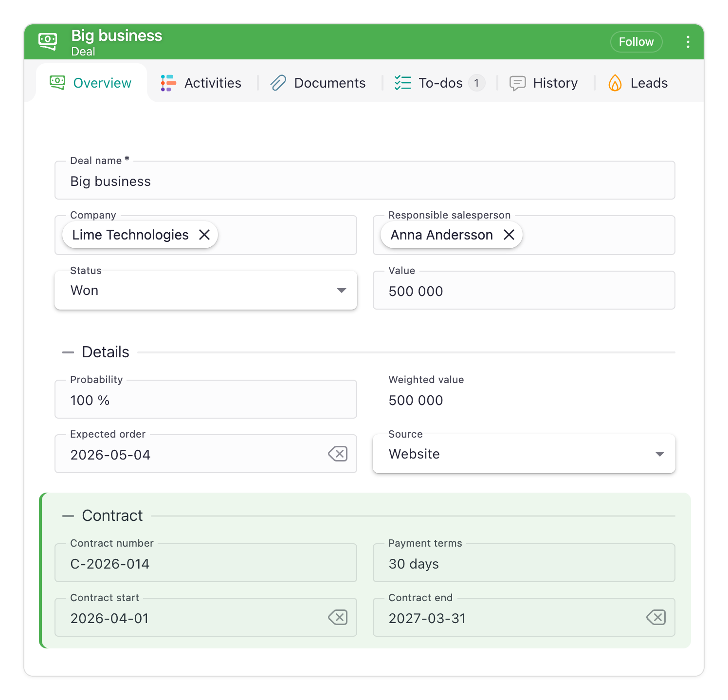Clear the Contract end date
This screenshot has height=700, width=728.
coord(656,618)
